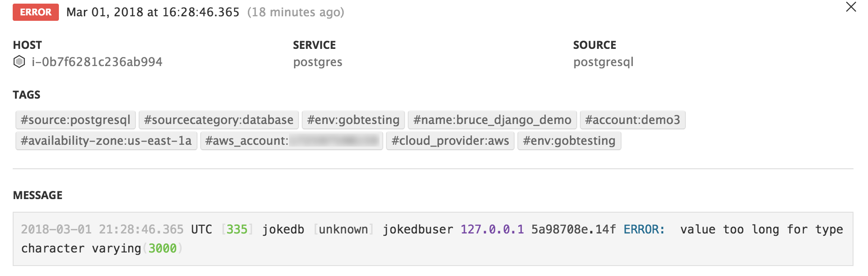Click the process id 335 in the message
Viewport: 868px width, 276px height.
click(x=236, y=229)
